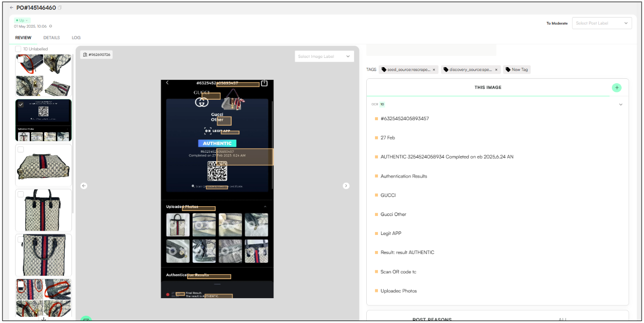Go back using the arrow beside PO#145146460

click(x=12, y=8)
